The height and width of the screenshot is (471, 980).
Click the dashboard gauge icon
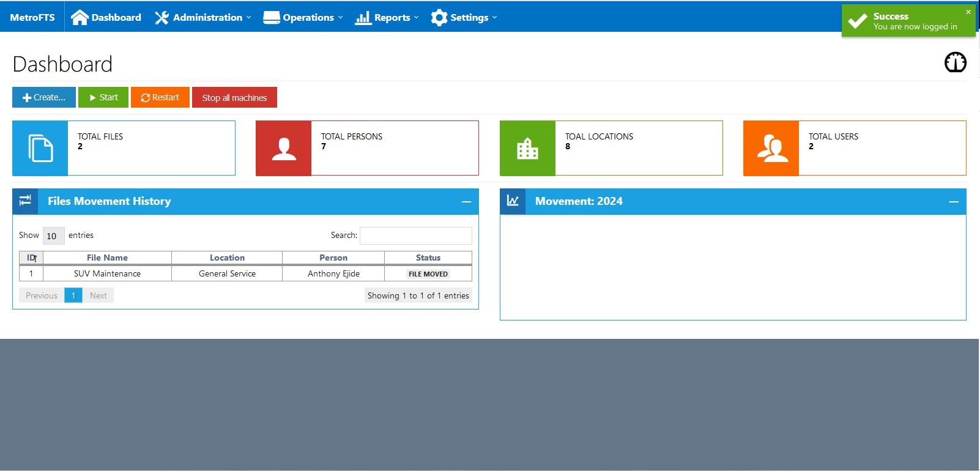(956, 62)
